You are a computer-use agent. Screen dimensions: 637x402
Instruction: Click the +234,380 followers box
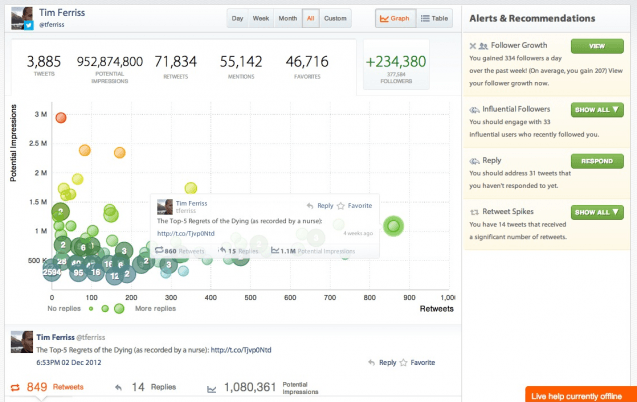(x=396, y=65)
